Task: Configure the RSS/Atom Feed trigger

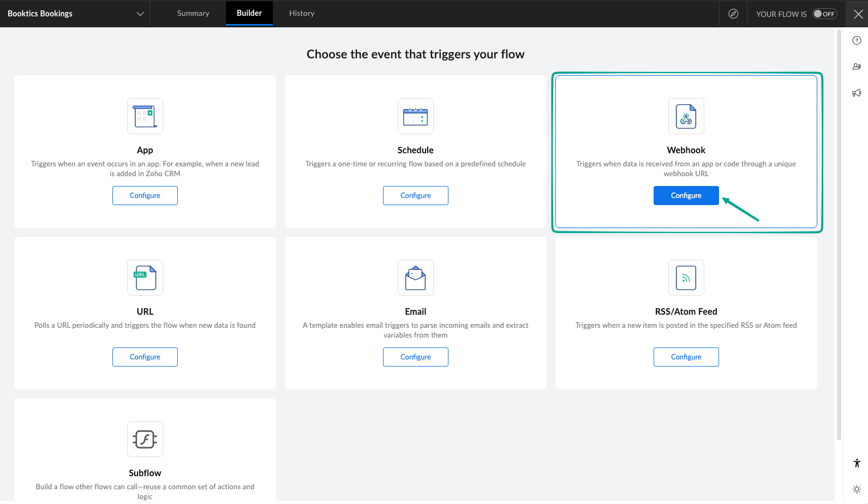Action: [x=686, y=357]
